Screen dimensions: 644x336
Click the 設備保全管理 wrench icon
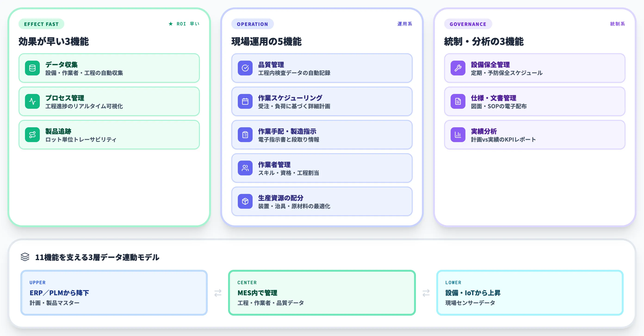[x=458, y=68]
